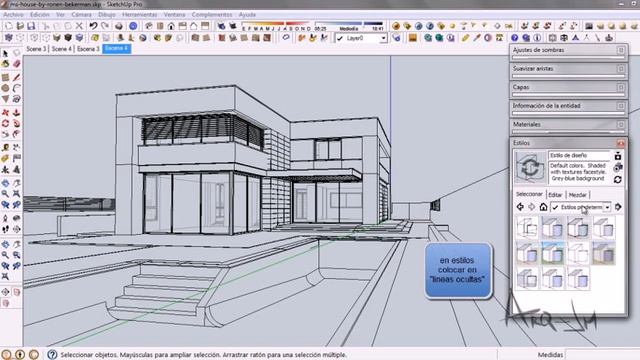The image size is (640, 360).
Task: Pick the Paint Bucket tool
Action: 5,64
